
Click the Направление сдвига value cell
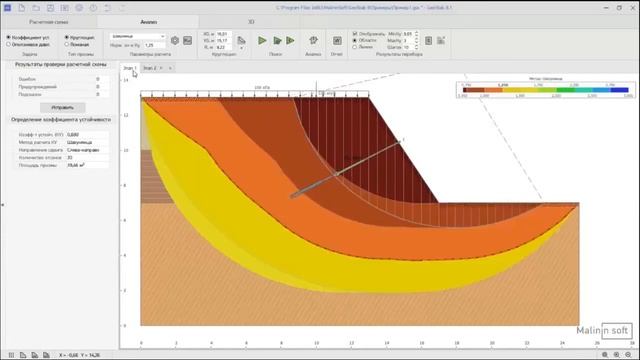click(x=87, y=150)
